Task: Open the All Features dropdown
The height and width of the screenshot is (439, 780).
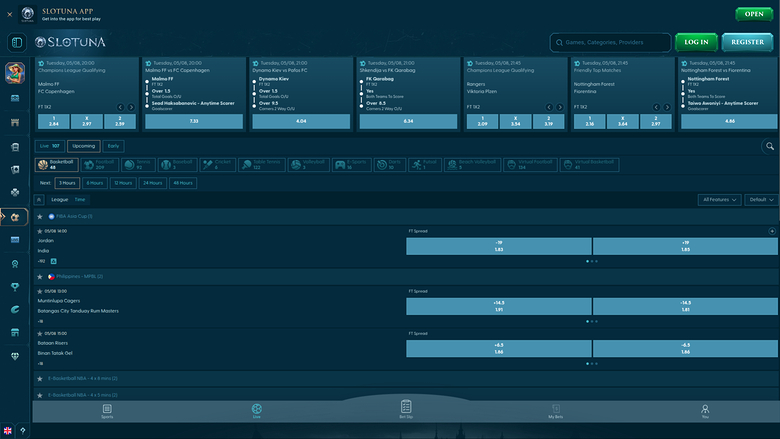Action: [720, 200]
